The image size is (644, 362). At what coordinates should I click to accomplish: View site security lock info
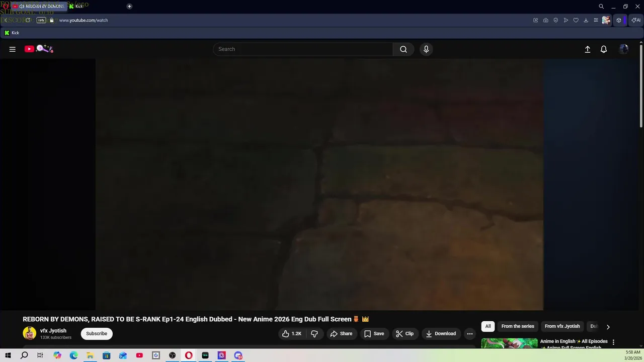pos(51,20)
